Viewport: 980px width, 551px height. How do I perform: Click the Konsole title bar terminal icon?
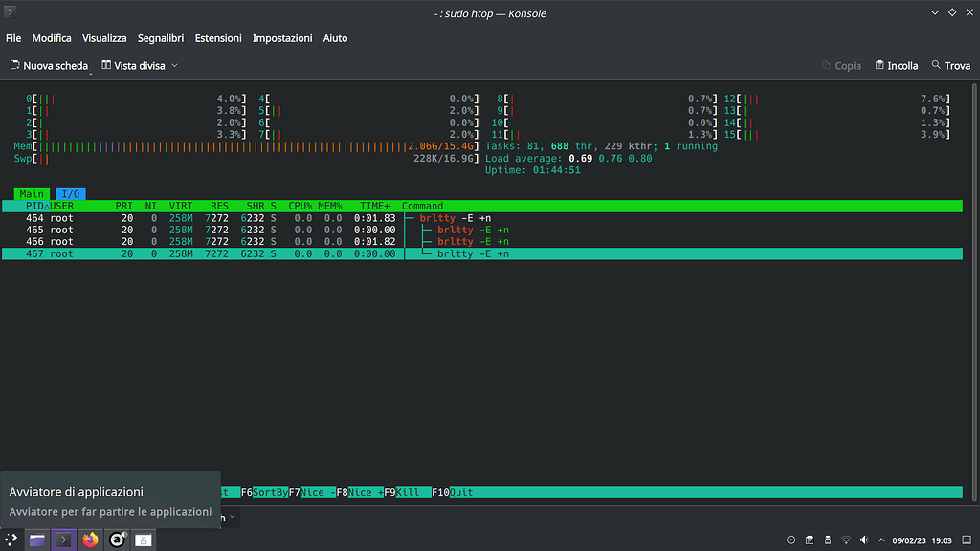tap(10, 11)
